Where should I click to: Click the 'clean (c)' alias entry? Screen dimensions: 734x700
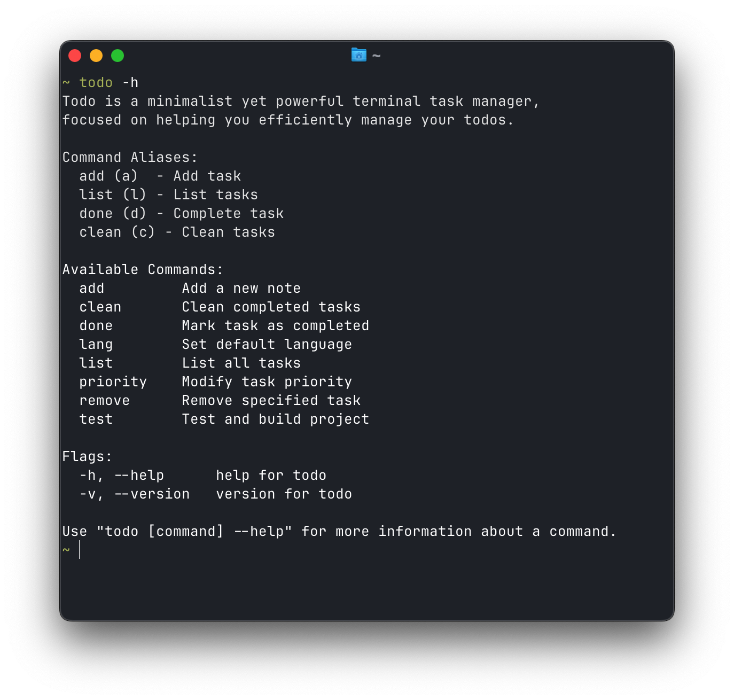[x=117, y=232]
